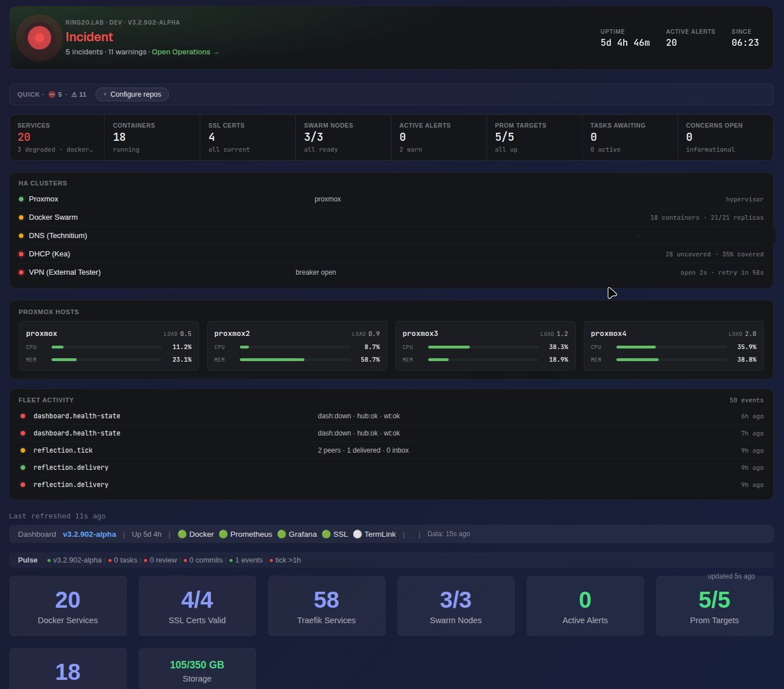Click 'Last refreshed 11s ago' text
Screen dimensions: 784x689
tap(57, 516)
